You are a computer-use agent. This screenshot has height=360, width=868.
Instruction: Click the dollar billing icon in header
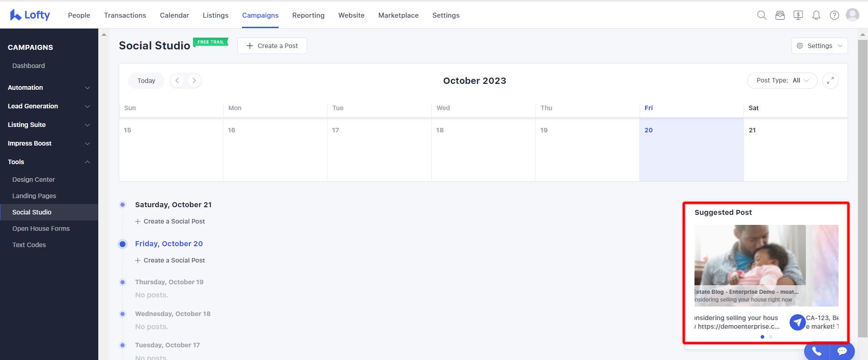pos(798,15)
